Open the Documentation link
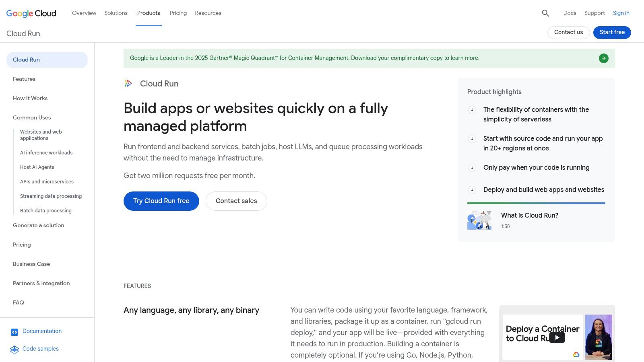 coord(42,331)
